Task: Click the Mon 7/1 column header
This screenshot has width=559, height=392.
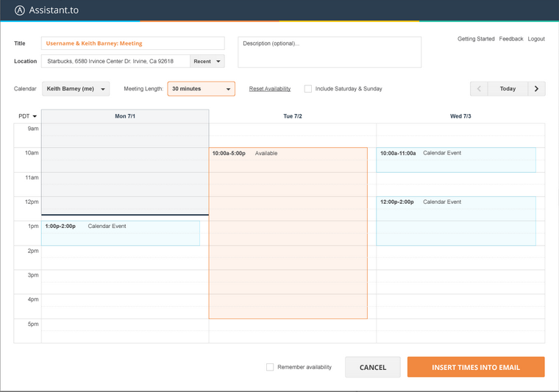Action: 125,116
